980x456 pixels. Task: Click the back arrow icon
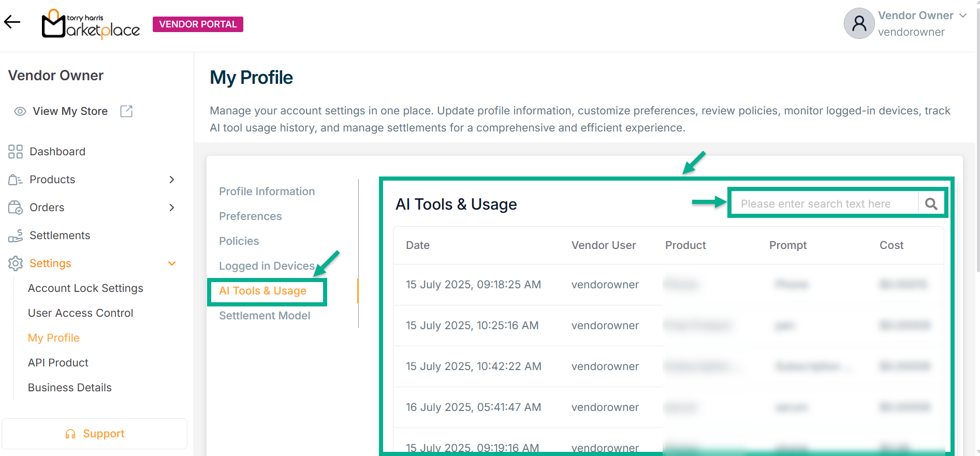pos(12,22)
